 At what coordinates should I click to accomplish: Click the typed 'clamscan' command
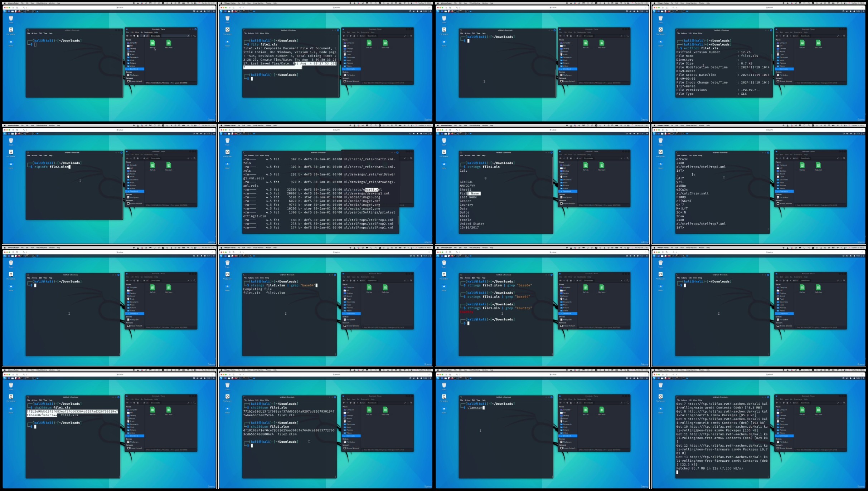475,408
